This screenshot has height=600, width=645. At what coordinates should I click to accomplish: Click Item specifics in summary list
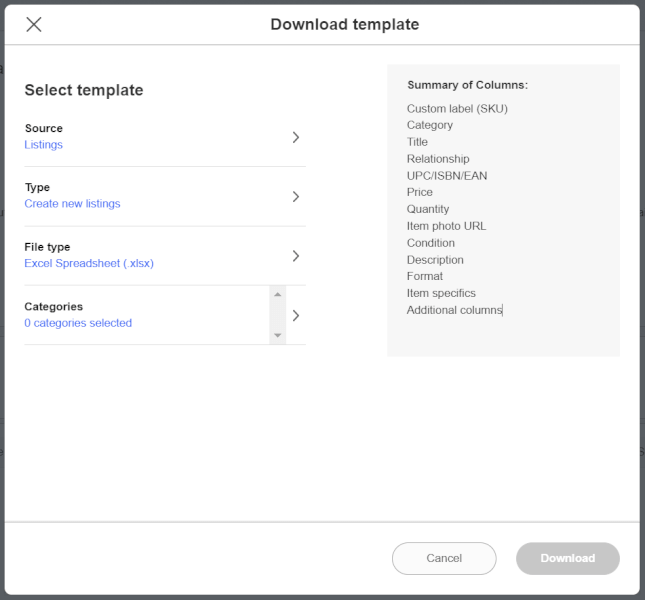pos(441,293)
